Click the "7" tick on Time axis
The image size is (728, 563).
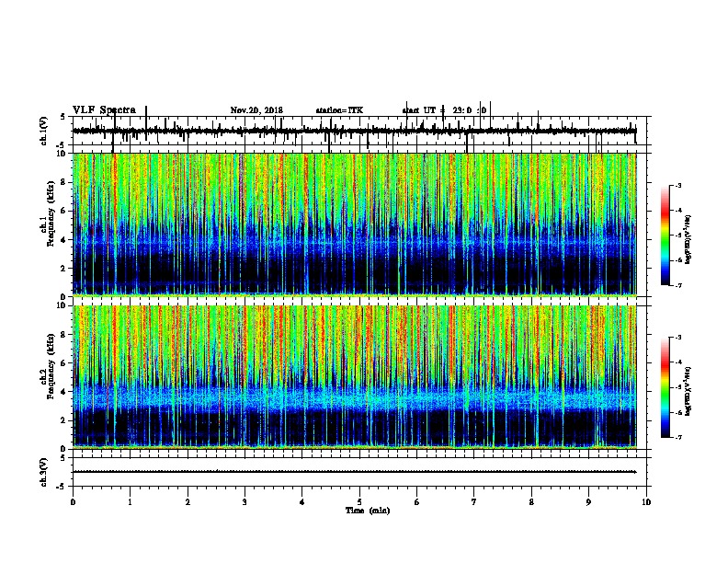(474, 502)
